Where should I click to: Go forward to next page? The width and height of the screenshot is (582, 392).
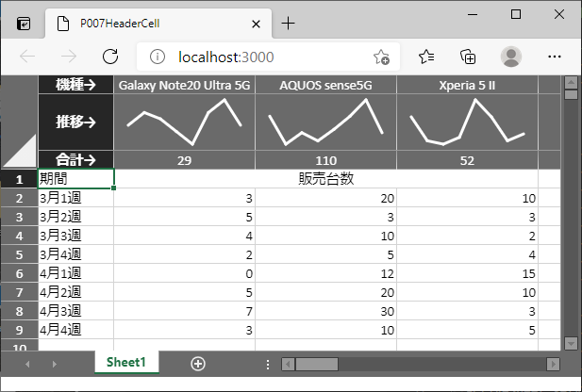coord(69,57)
